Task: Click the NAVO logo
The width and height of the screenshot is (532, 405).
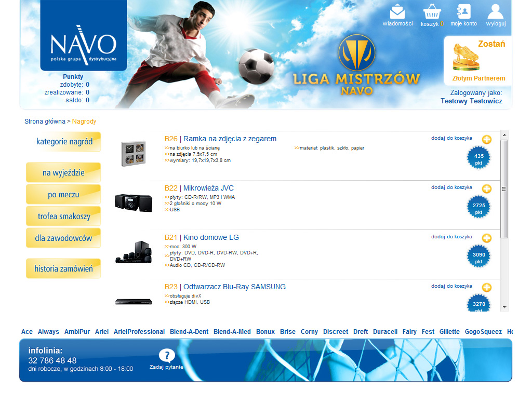Action: tap(84, 35)
